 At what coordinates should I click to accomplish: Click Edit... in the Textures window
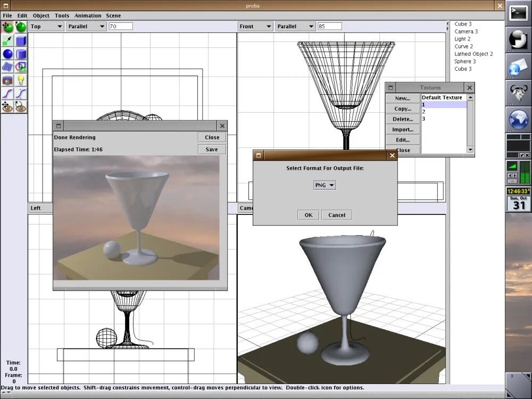(x=403, y=140)
